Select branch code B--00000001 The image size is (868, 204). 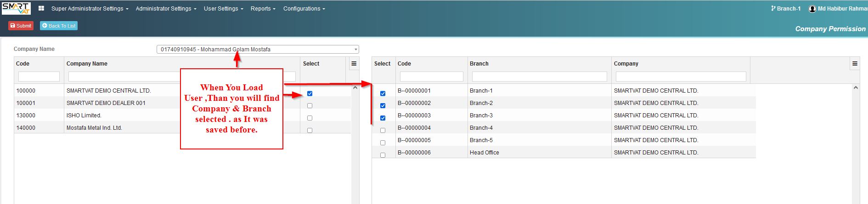click(x=414, y=91)
